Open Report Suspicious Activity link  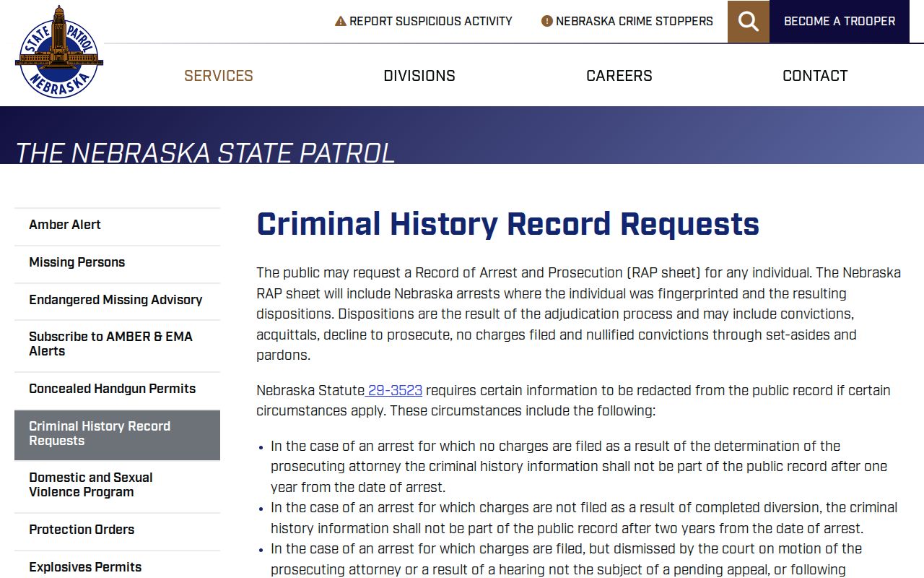(x=424, y=22)
